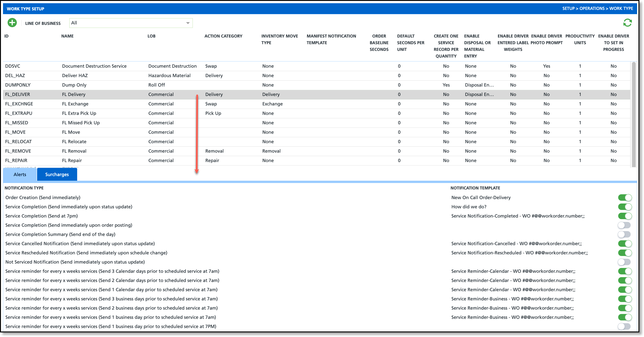Click the New On Call Order-Delivery template

click(x=481, y=198)
